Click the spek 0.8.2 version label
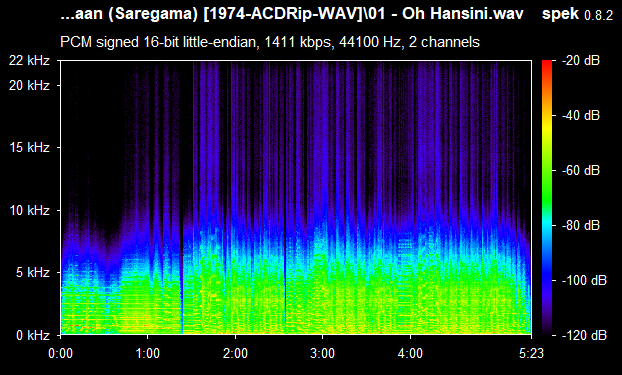Image resolution: width=622 pixels, height=375 pixels. point(577,14)
